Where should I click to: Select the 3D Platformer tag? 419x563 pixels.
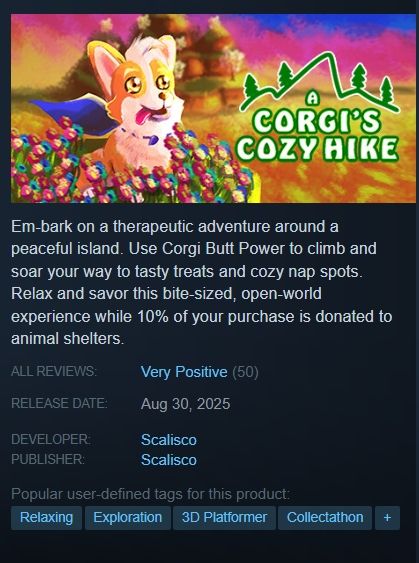pos(224,518)
